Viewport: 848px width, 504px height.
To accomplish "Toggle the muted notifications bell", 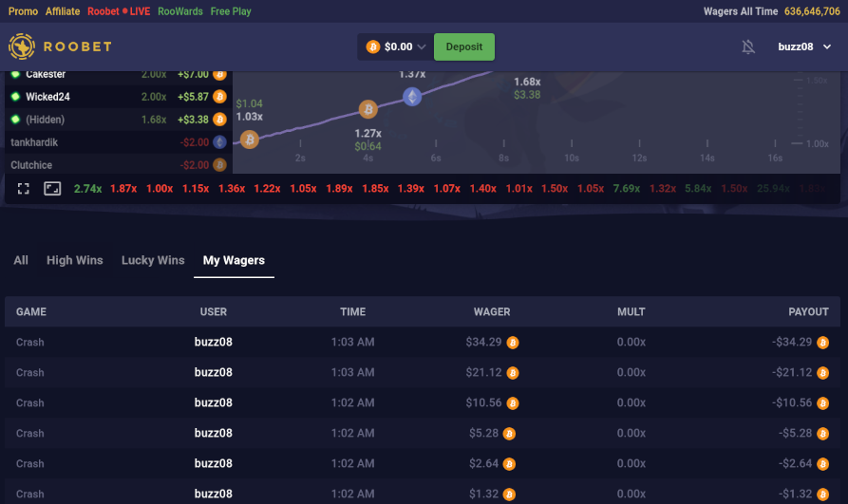I will 748,47.
